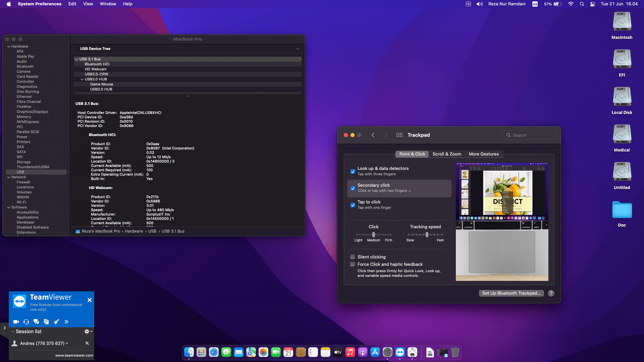Open the View menu in the menu bar
Screen dimensions: 644x362
click(x=88, y=4)
